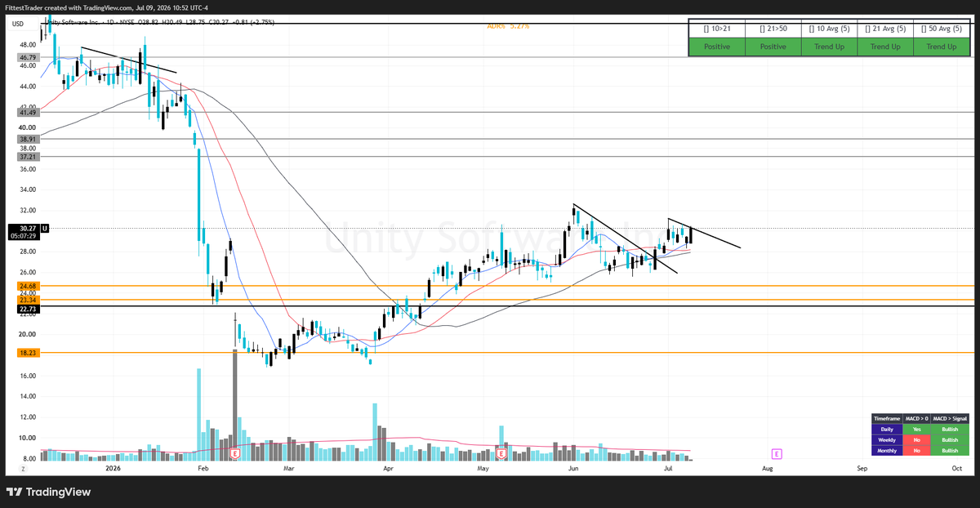The width and height of the screenshot is (980, 508).
Task: Click the Oct label on time axis
Action: (x=957, y=469)
